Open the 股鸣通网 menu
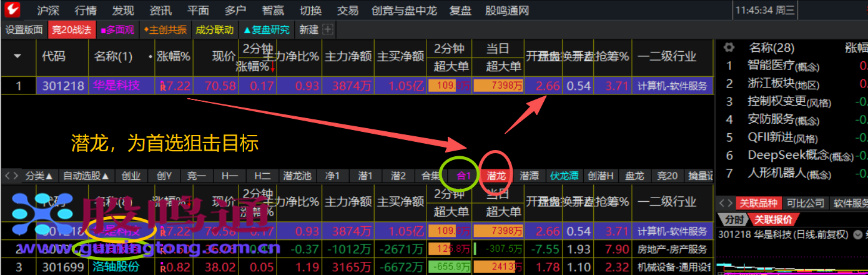This screenshot has height=275, width=868. pos(507,10)
